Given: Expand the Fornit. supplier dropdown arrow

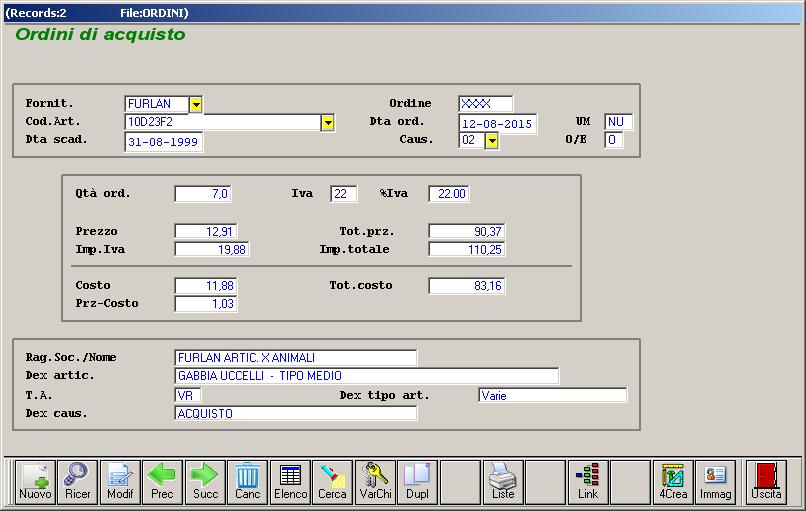Looking at the screenshot, I should (x=196, y=104).
